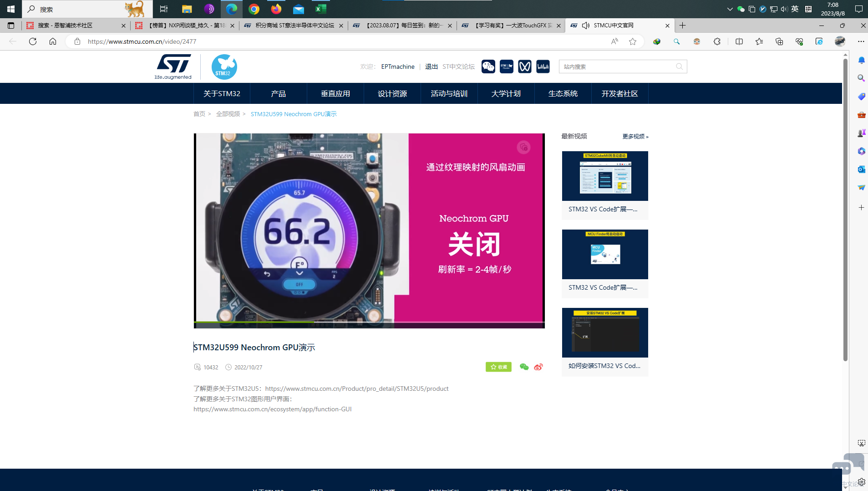868x491 pixels.
Task: Open the function-GUI ecosystem URL
Action: 272,409
